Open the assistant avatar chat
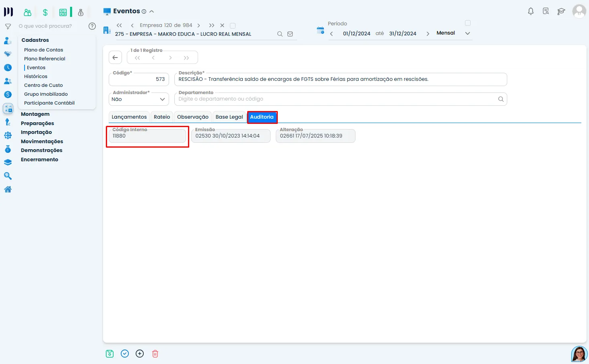This screenshot has width=589, height=364. point(579,354)
